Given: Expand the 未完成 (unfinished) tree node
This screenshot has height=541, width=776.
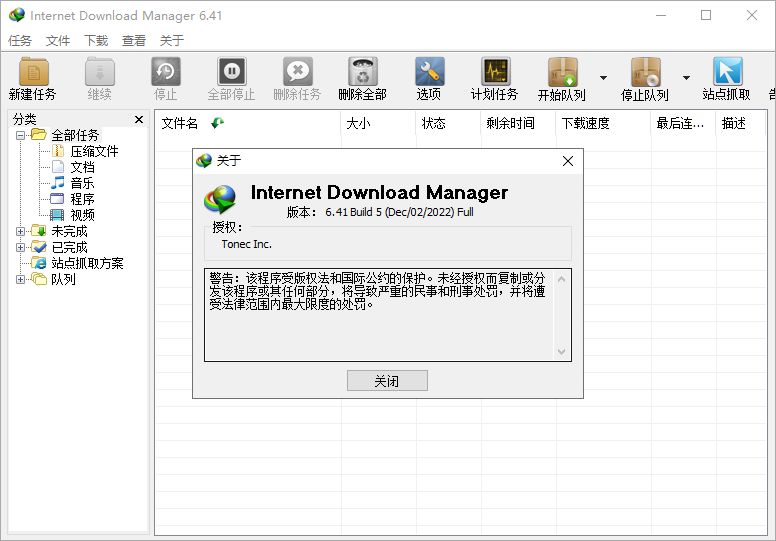Looking at the screenshot, I should tap(21, 231).
